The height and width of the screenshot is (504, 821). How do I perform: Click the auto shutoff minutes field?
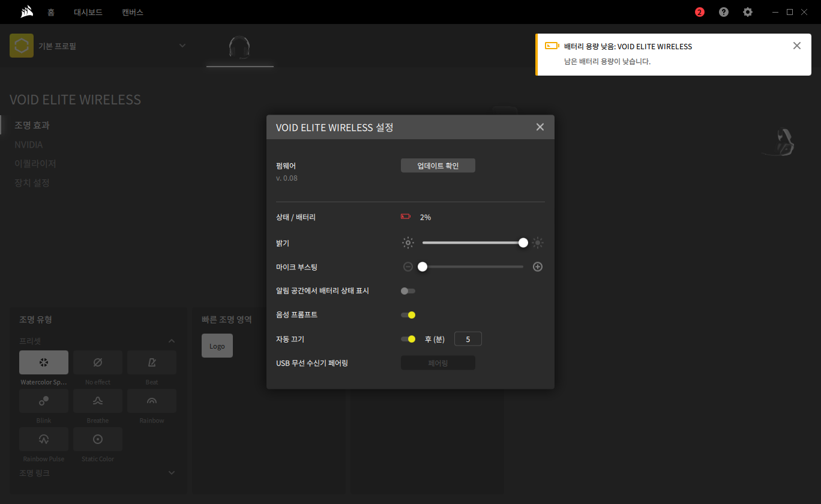(x=468, y=339)
